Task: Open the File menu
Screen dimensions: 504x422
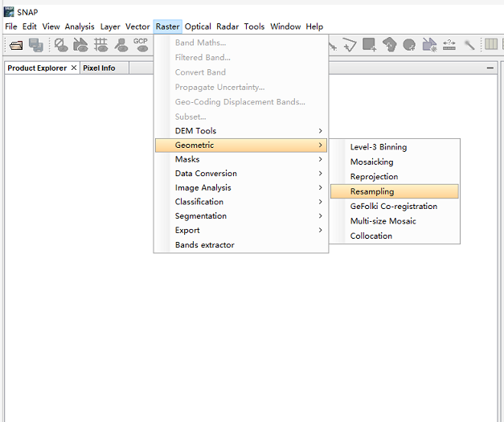Action: click(x=11, y=27)
